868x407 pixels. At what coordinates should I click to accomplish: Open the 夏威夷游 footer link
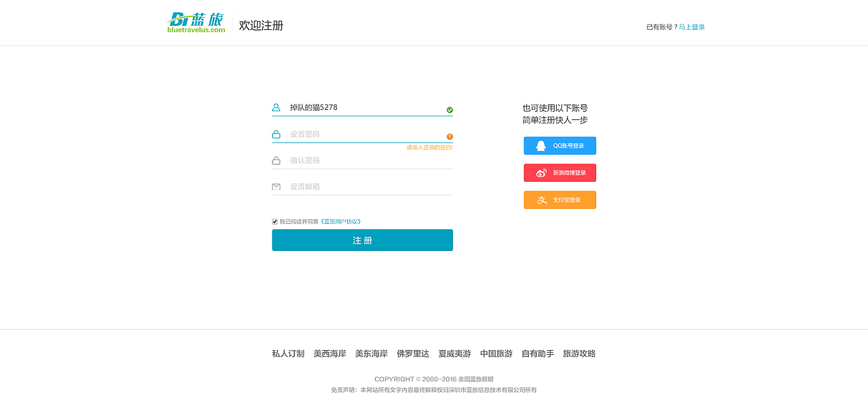click(454, 353)
